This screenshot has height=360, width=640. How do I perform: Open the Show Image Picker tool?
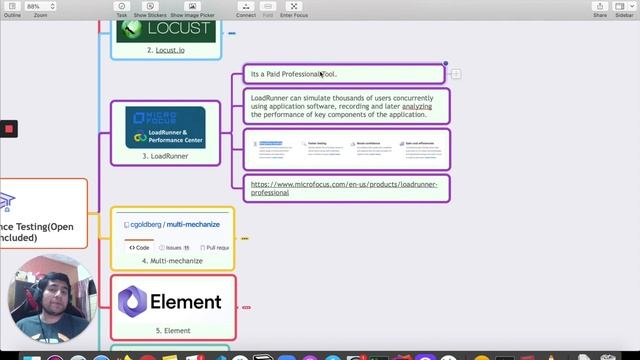[192, 6]
